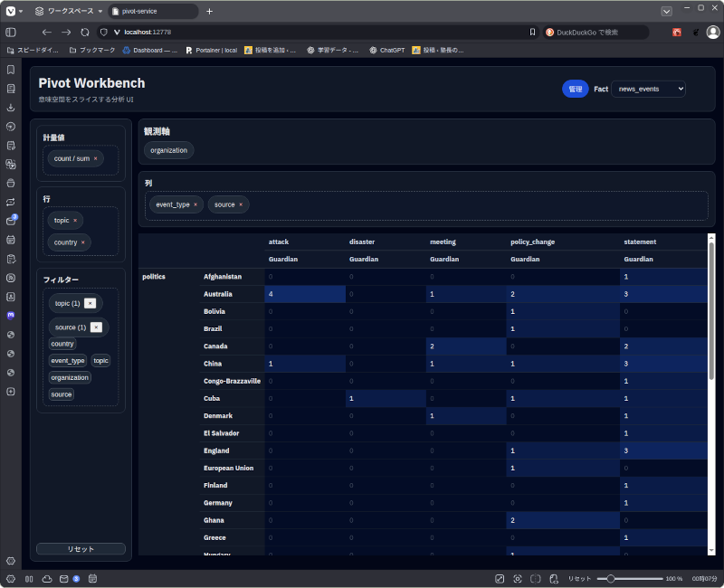
Task: Open the Fact news_events dropdown
Action: [648, 89]
